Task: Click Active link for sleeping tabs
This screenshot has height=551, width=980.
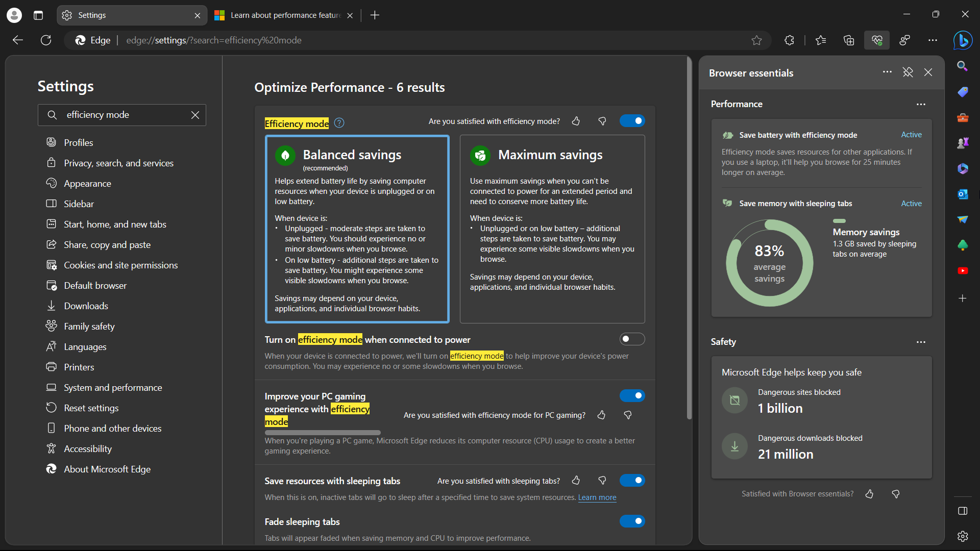Action: (911, 204)
